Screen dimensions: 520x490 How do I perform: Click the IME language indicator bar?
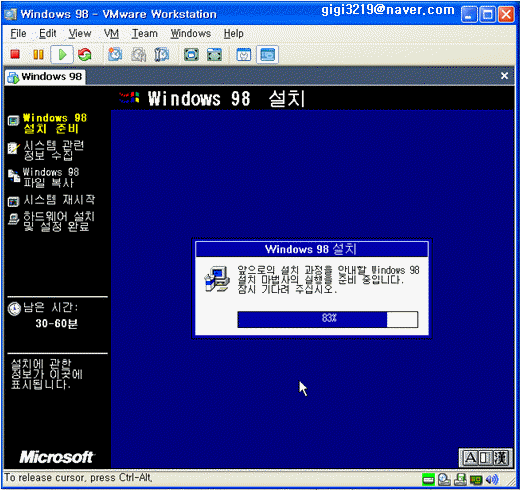pyautogui.click(x=486, y=458)
